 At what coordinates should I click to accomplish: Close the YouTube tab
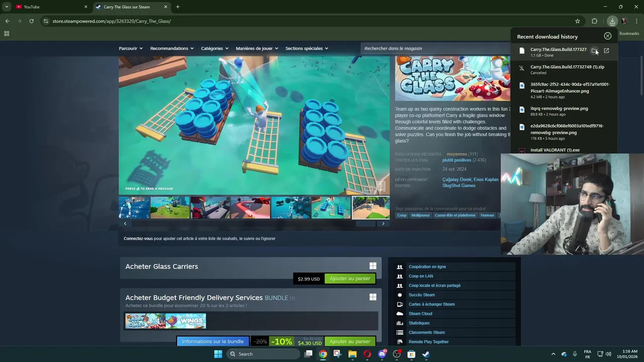point(86,7)
